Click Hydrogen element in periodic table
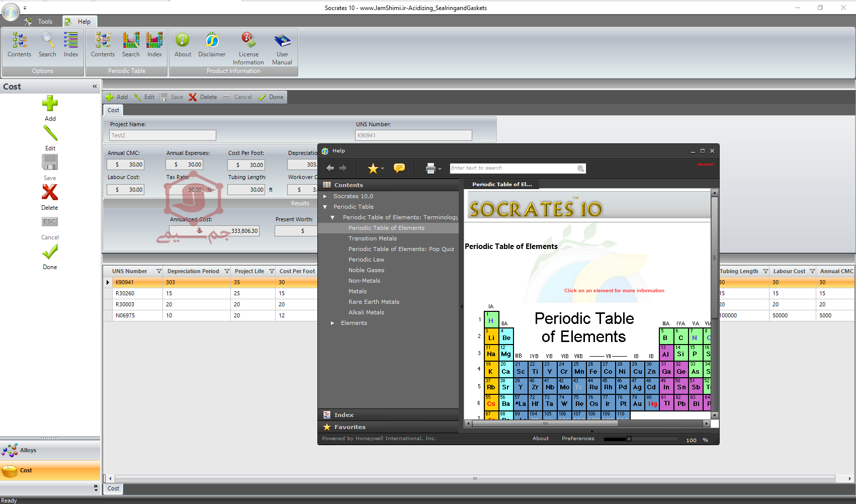 [x=491, y=318]
